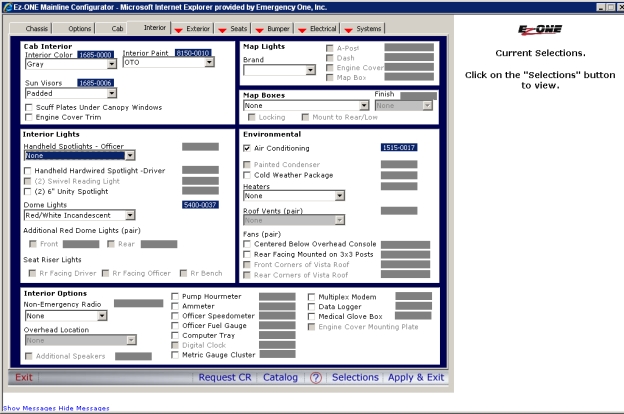Expand the Non-Emergency Radio dropdown
This screenshot has width=624, height=414.
[x=102, y=316]
